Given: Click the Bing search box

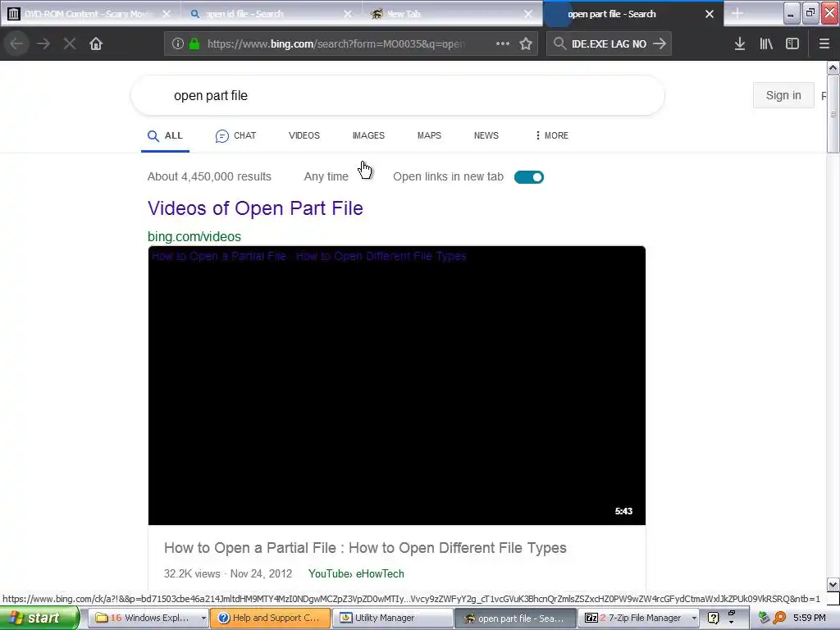Looking at the screenshot, I should pos(398,95).
